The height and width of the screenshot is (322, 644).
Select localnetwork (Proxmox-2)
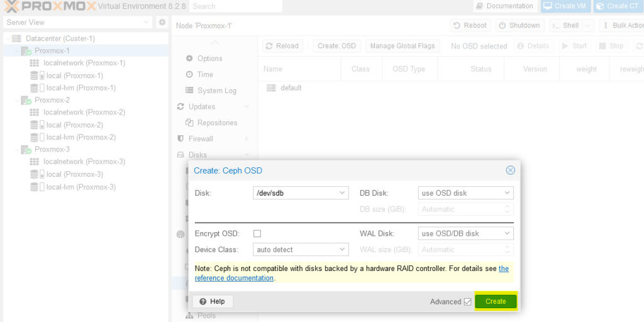pyautogui.click(x=84, y=113)
